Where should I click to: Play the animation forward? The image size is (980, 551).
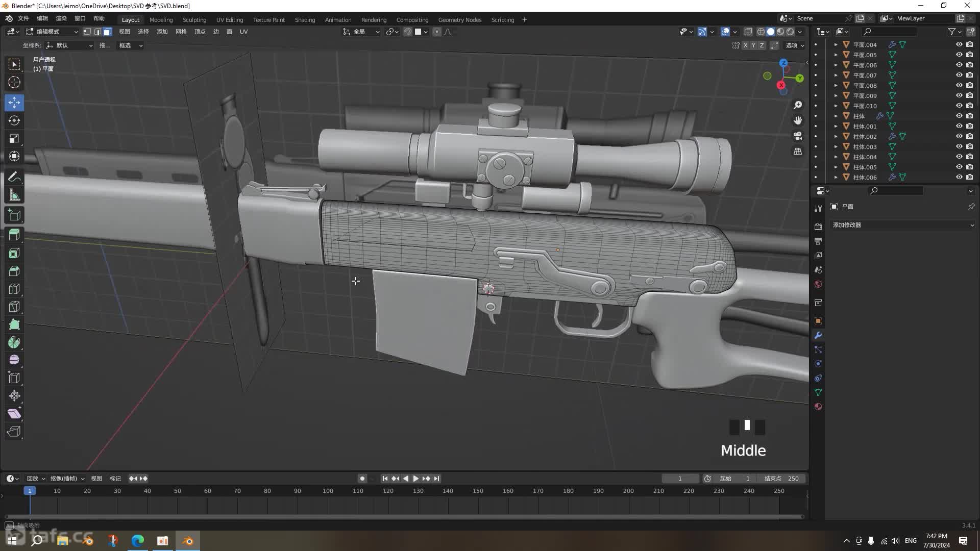tap(415, 479)
